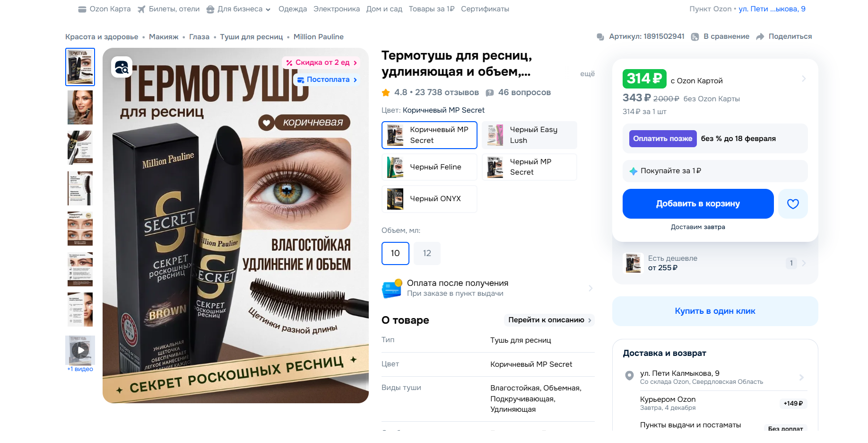This screenshot has height=443, width=868.
Task: Open the Сертификаты menu item
Action: click(x=485, y=9)
